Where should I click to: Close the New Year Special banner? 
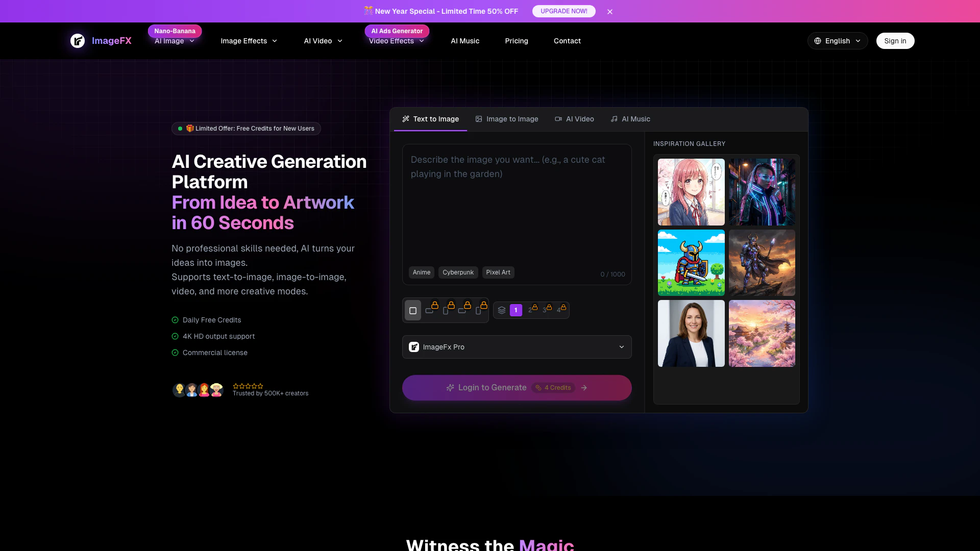coord(610,11)
